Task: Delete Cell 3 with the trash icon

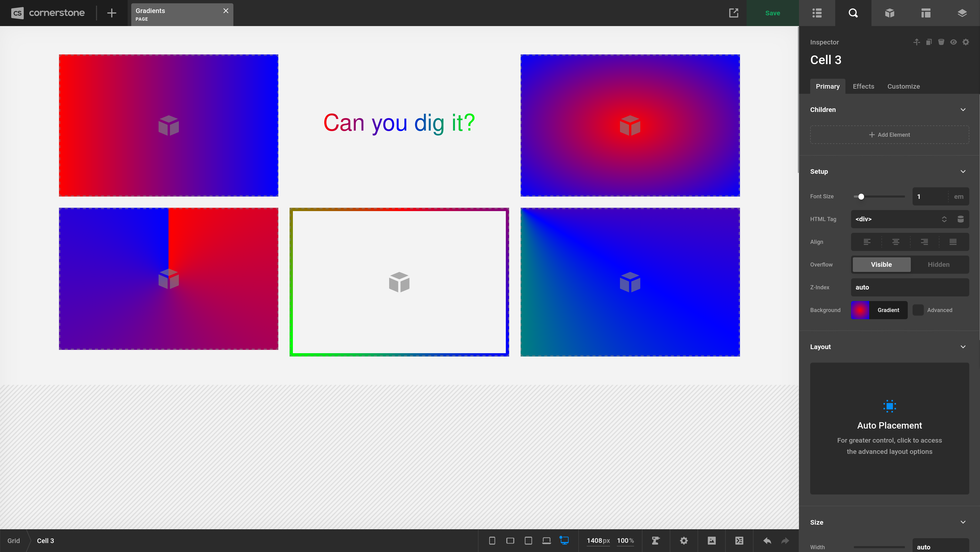Action: (x=941, y=42)
